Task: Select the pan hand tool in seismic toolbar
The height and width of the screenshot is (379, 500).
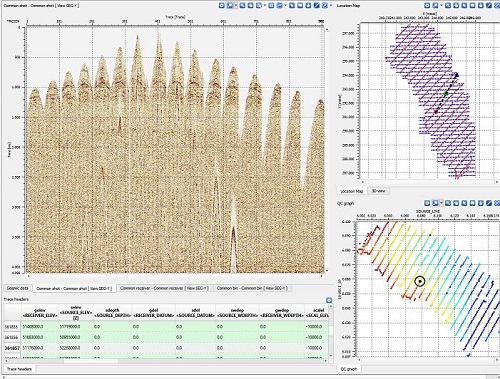Action: (x=251, y=5)
